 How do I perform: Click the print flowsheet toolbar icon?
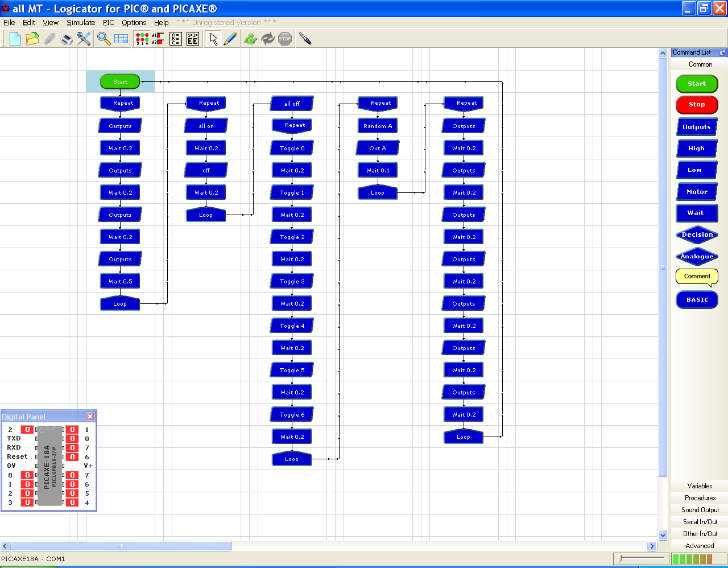point(67,38)
